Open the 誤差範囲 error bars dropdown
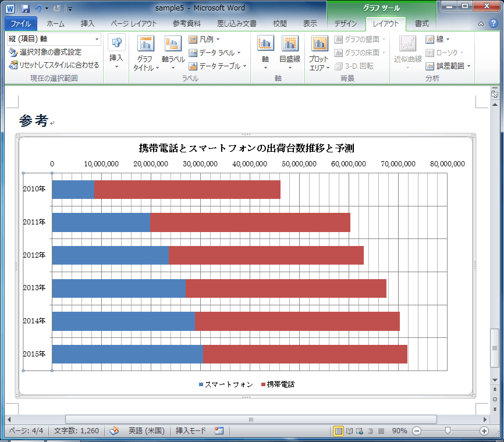This screenshot has width=504, height=442. pos(448,66)
